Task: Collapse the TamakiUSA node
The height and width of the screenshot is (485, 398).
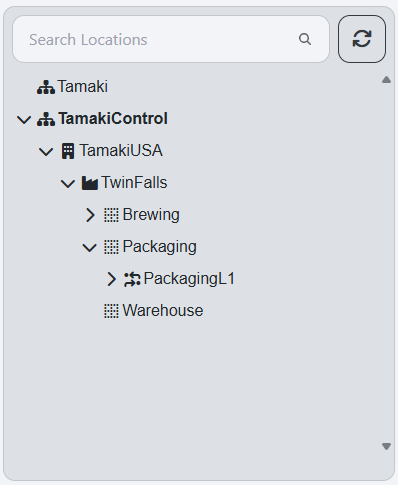Action: point(46,151)
